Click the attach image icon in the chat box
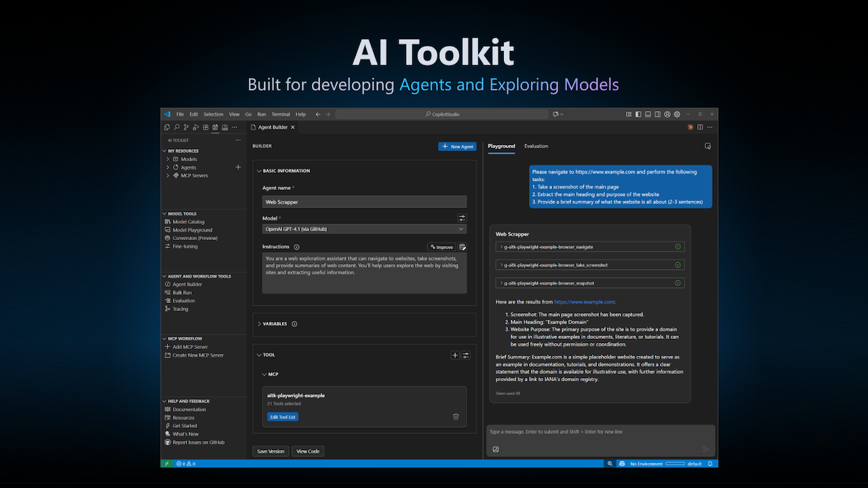 point(496,449)
